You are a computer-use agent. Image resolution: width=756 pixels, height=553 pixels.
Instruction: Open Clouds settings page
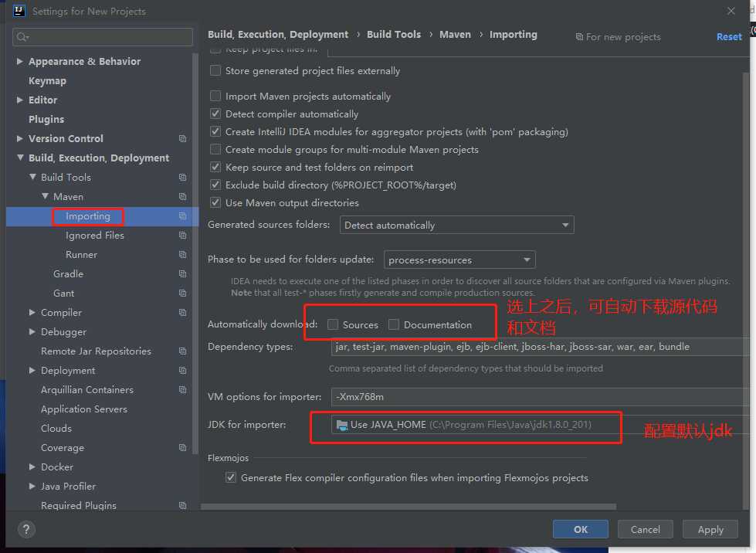point(56,428)
